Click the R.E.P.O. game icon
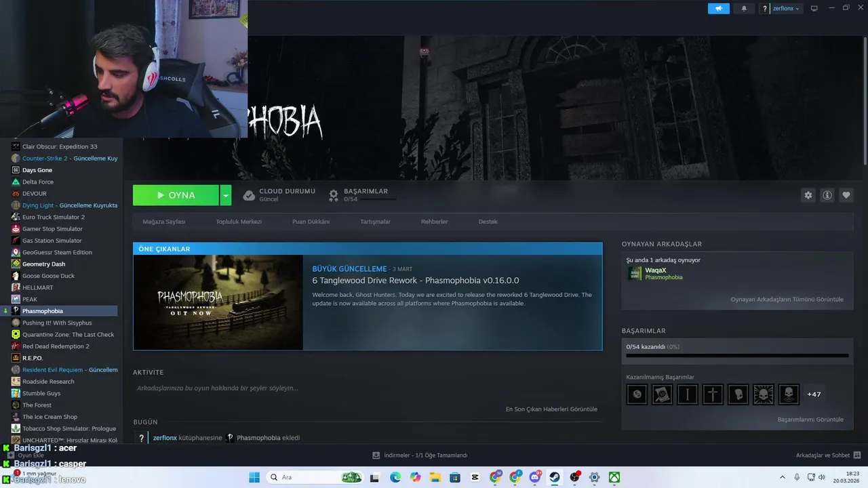Screen dimensions: 868x488 [x=16, y=358]
